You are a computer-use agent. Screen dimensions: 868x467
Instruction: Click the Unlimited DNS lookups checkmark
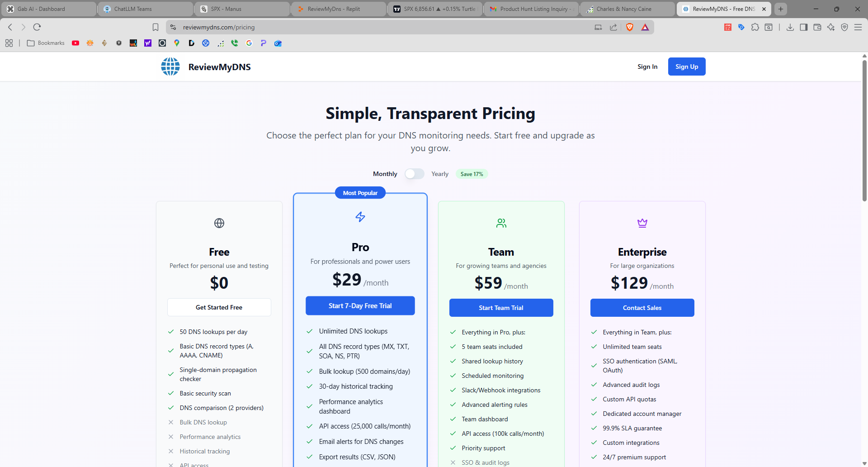pos(309,331)
